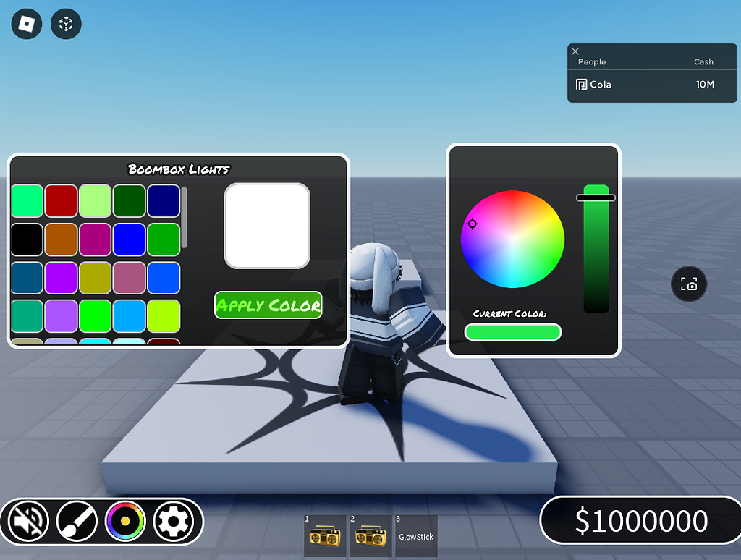Click the Current Color green bar
The width and height of the screenshot is (741, 560).
(x=513, y=331)
